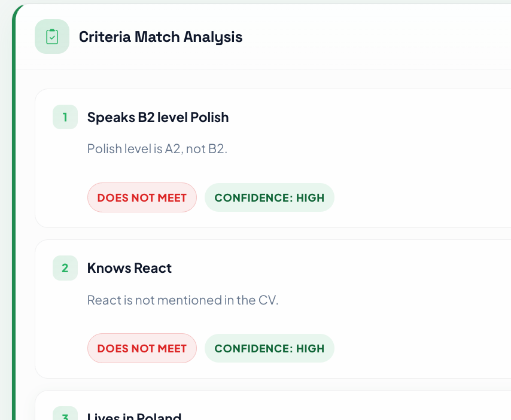Viewport: 511px width, 420px height.
Task: Click the checkmark inside the clipboard icon
Action: pyautogui.click(x=52, y=36)
